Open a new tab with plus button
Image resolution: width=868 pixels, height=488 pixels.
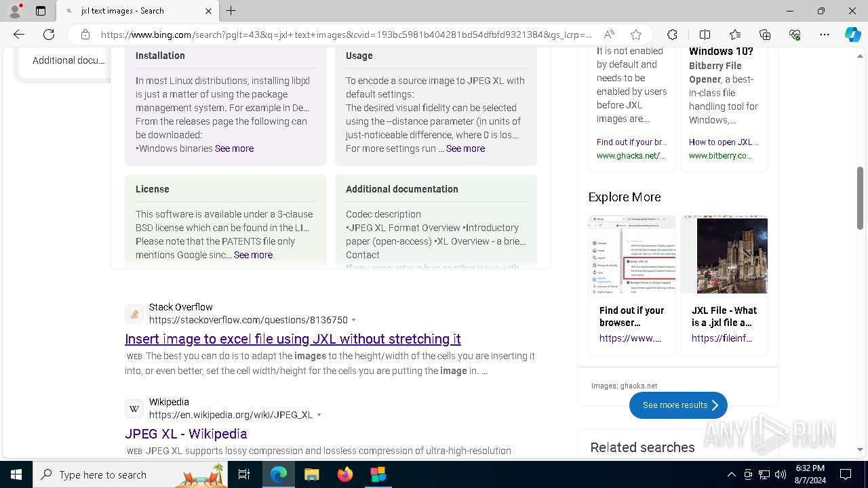pos(231,11)
